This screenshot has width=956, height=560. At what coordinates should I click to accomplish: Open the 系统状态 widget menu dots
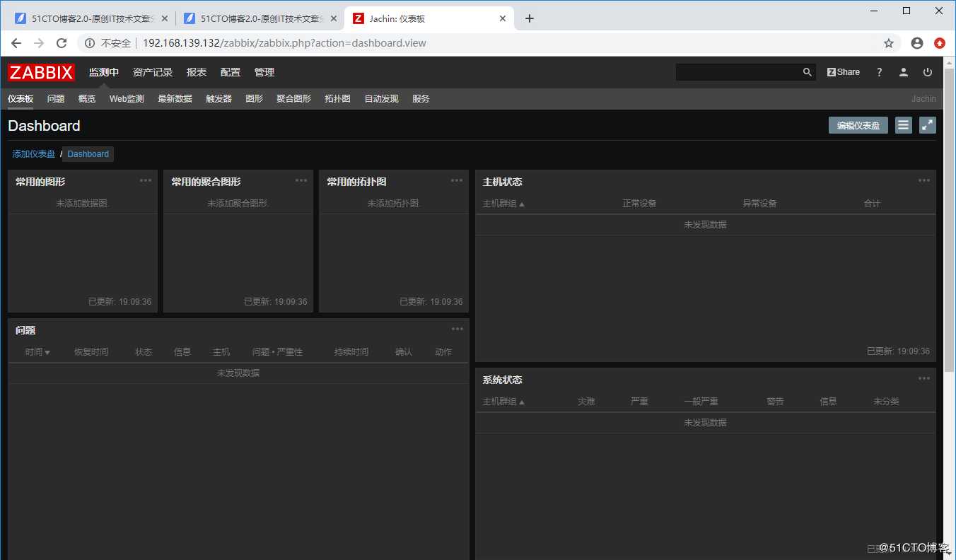coord(924,378)
